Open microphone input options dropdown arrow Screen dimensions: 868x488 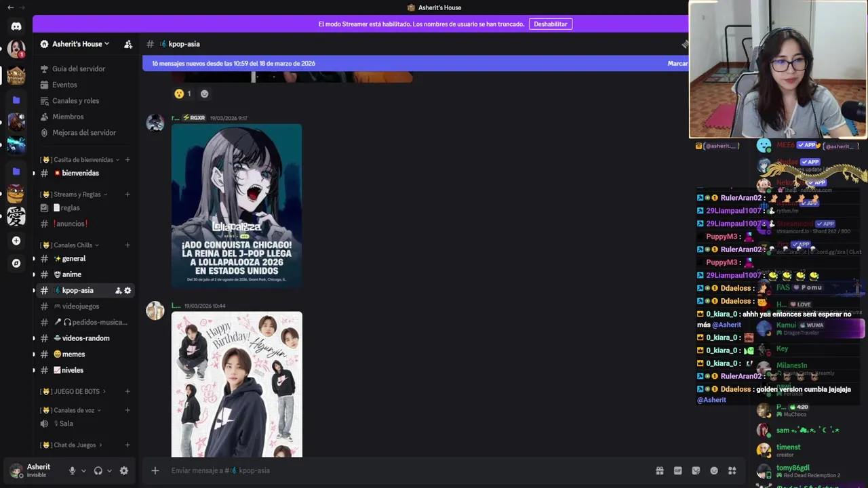click(83, 470)
